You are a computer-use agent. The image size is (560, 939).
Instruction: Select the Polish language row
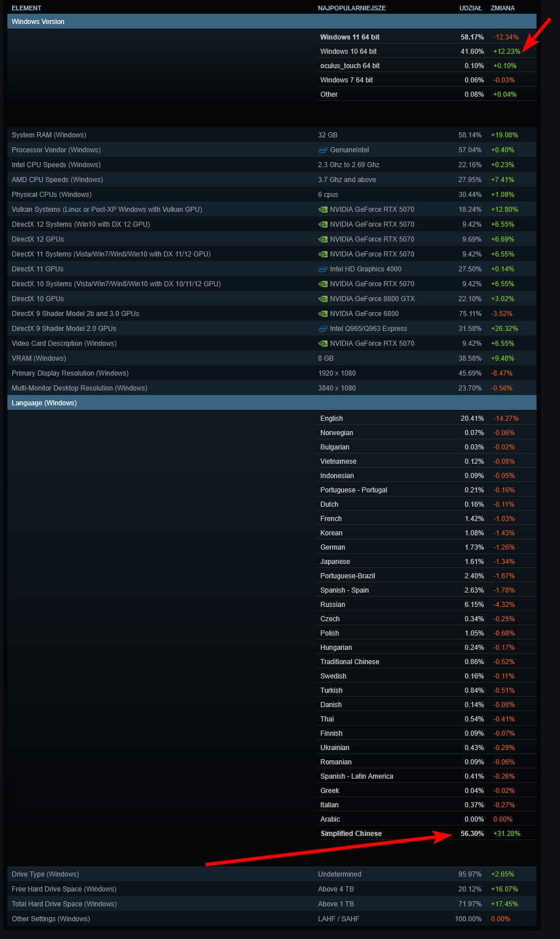pos(426,633)
